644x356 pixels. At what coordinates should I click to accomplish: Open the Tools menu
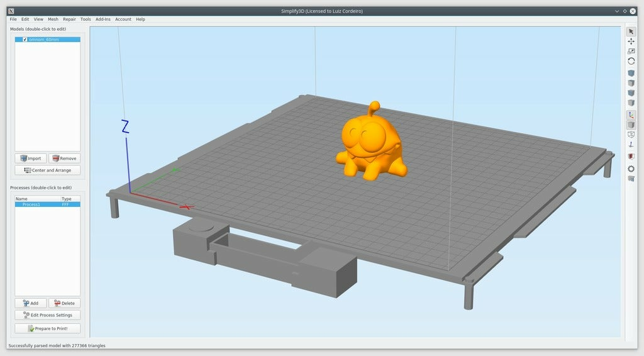86,19
